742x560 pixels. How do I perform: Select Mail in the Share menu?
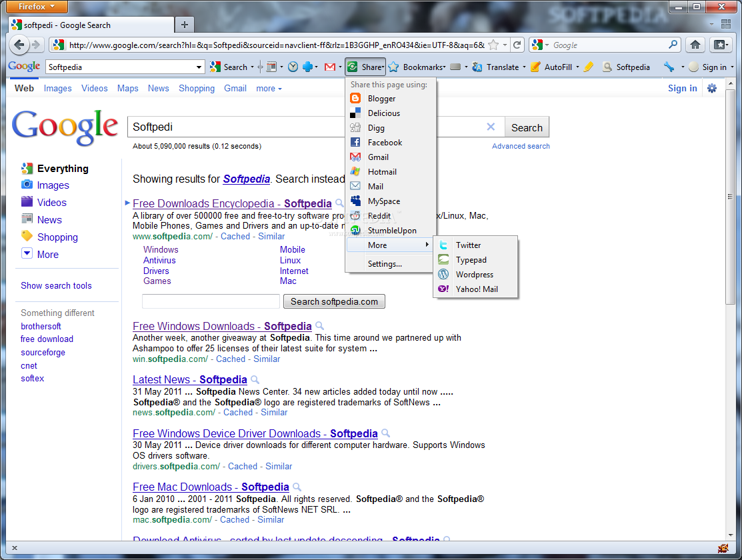pos(391,187)
